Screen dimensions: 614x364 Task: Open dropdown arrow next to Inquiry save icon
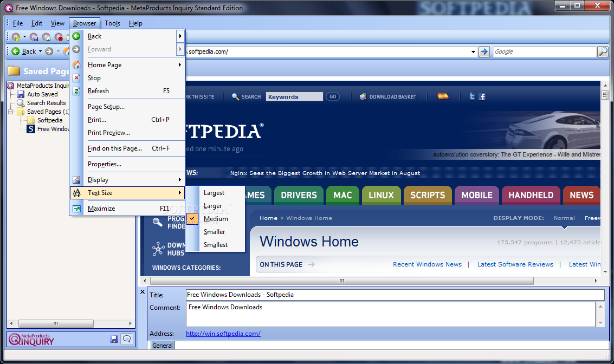tap(24, 37)
